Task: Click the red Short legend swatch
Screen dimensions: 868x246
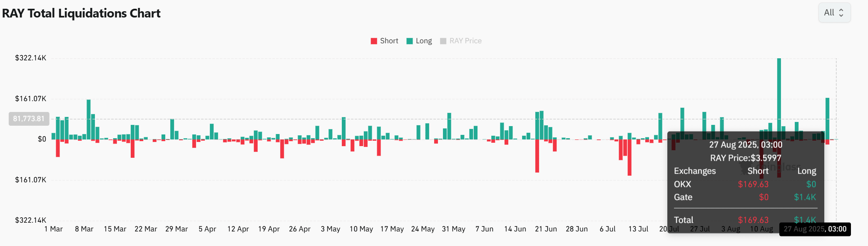Action: point(374,41)
